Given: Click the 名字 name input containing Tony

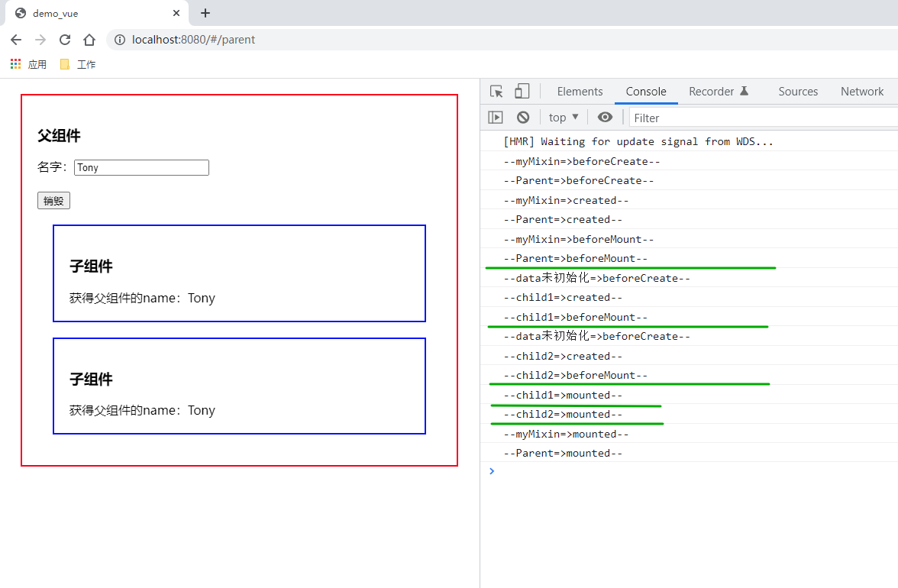Looking at the screenshot, I should [141, 167].
